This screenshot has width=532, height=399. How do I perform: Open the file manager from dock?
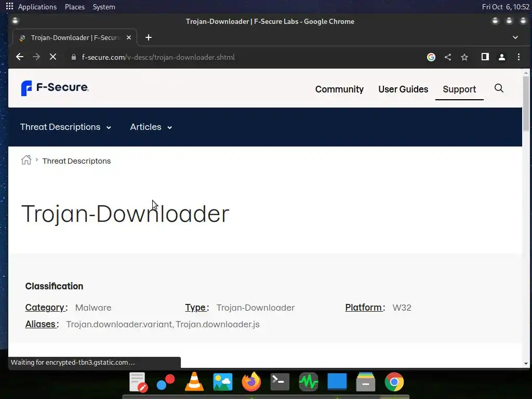pyautogui.click(x=365, y=382)
